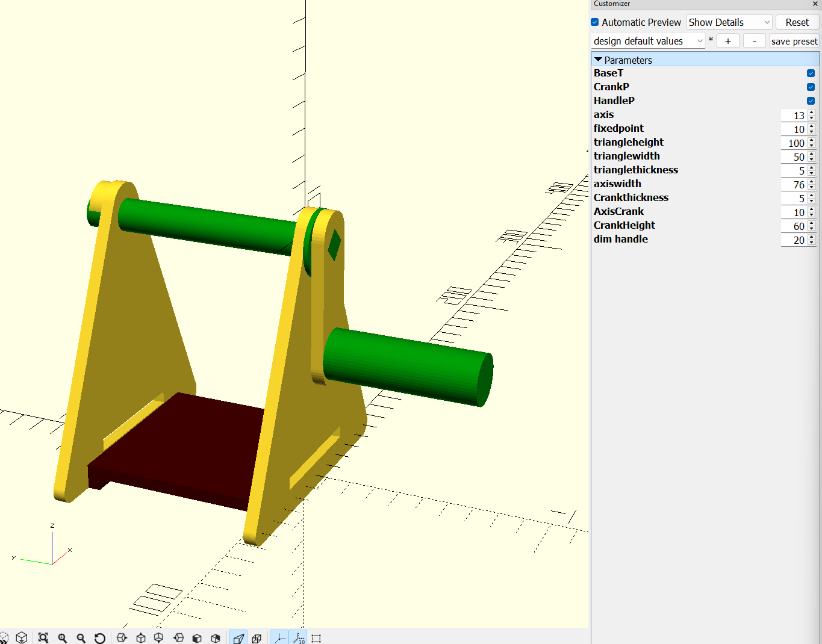This screenshot has width=822, height=644.
Task: Click the Preview icon at toolbar start
Action: coord(4,638)
